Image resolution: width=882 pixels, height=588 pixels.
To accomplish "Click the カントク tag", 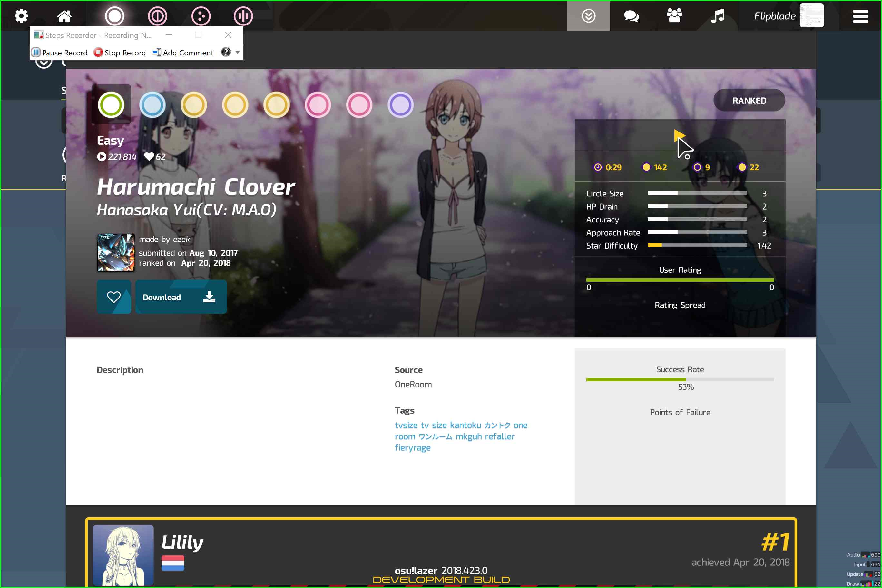I will click(x=497, y=425).
